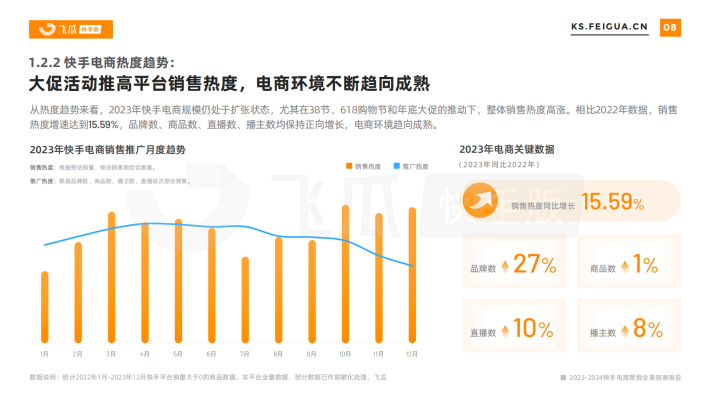710x399 pixels.
Task: Click the 3月 label on the axis
Action: point(111,354)
